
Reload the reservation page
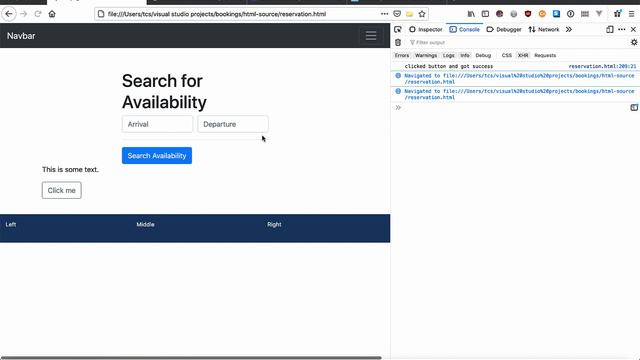(x=38, y=14)
